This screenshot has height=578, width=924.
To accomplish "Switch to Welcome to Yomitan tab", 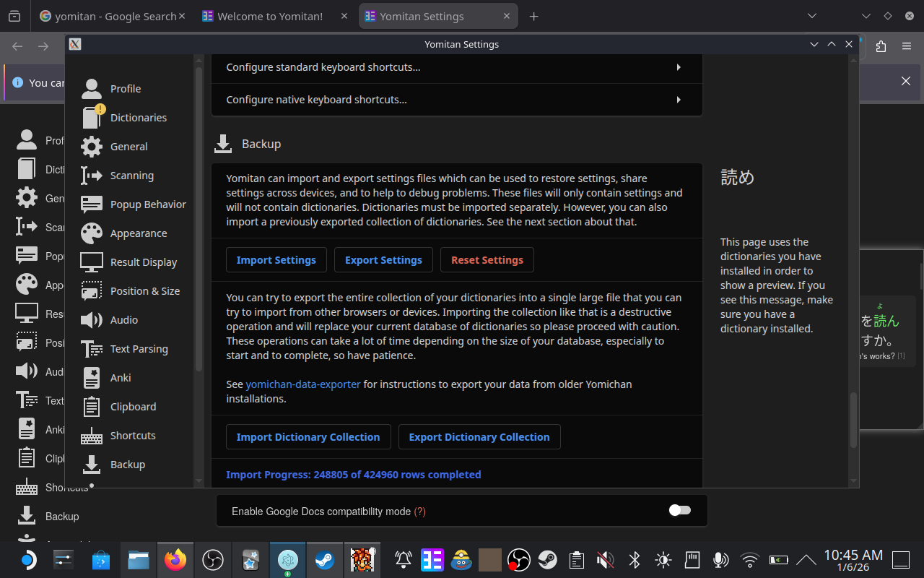I will click(x=270, y=16).
